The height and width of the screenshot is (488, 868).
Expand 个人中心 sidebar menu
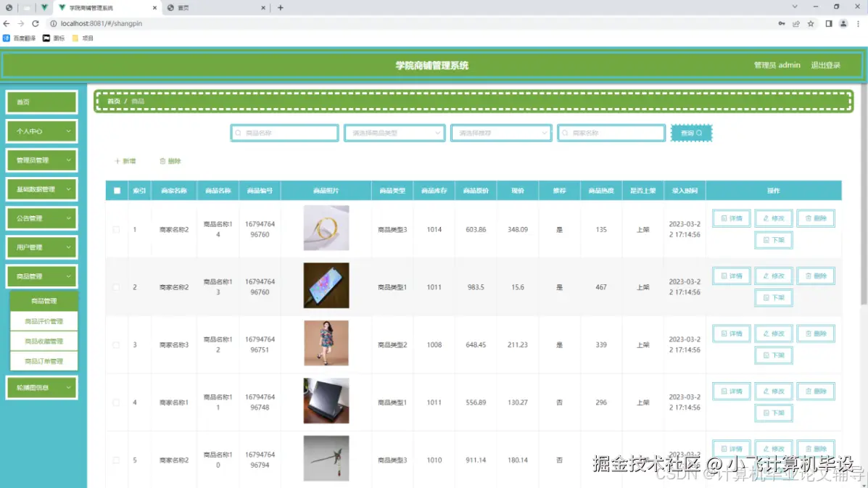41,131
